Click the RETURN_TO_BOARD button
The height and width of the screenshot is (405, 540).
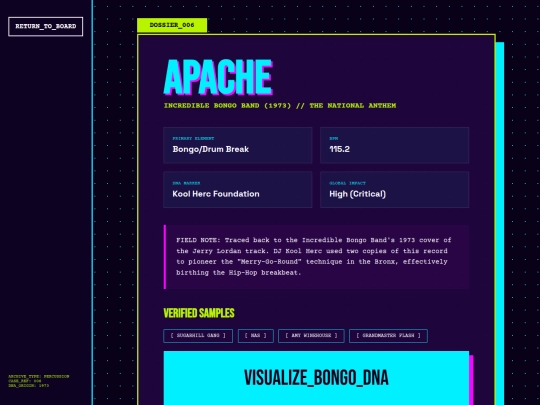click(x=45, y=27)
